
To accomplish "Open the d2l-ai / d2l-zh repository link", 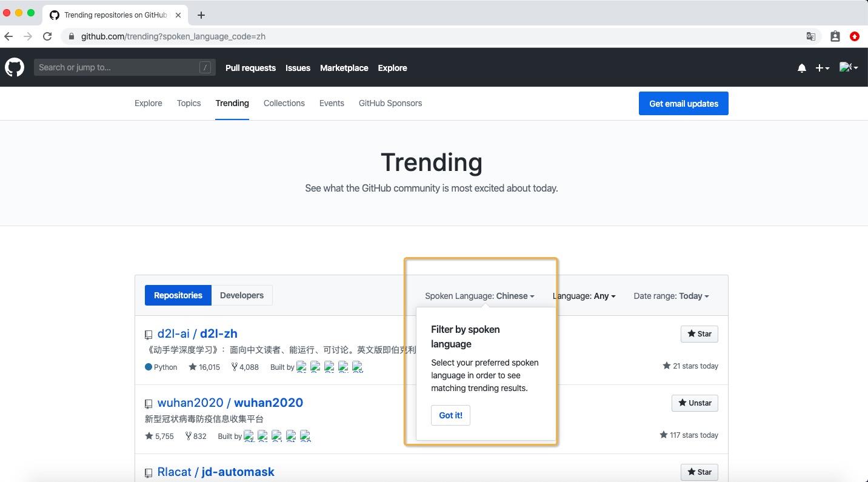I will [x=197, y=333].
